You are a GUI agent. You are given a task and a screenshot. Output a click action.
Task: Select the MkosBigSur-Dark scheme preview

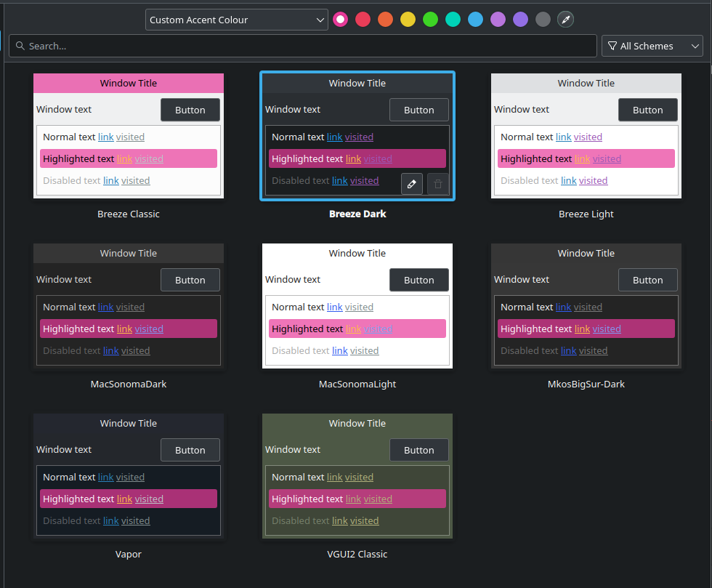coord(586,306)
